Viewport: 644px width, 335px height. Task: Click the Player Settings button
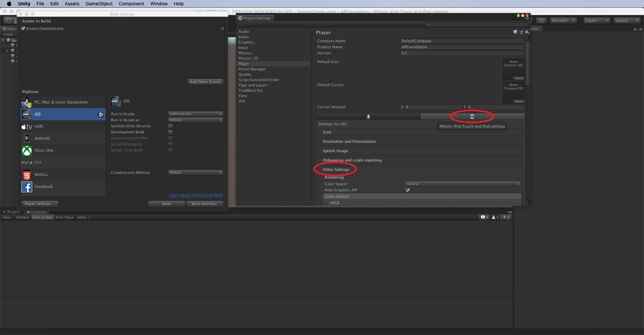click(40, 204)
